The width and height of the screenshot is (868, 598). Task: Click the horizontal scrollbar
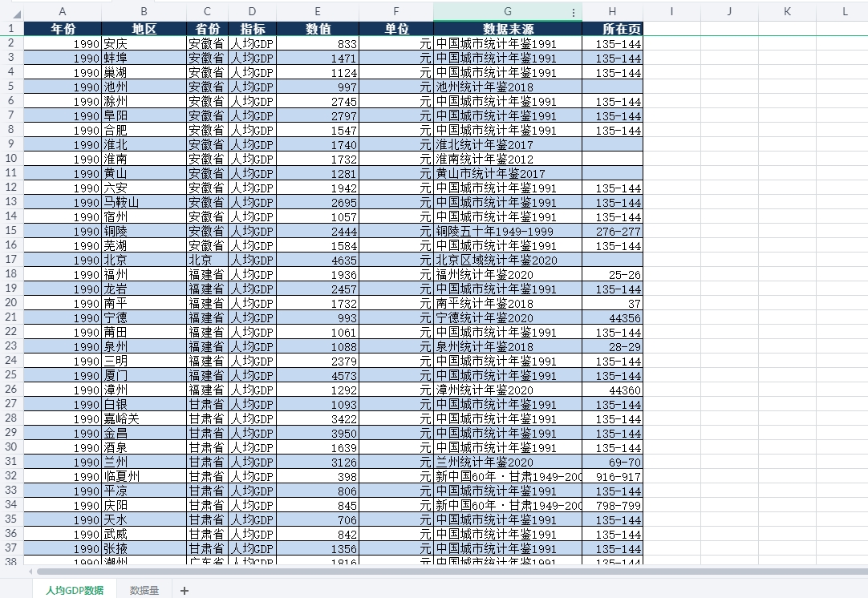(x=451, y=571)
